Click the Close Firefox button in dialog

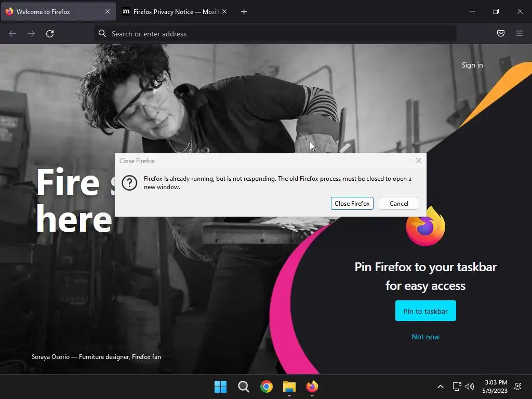click(352, 204)
